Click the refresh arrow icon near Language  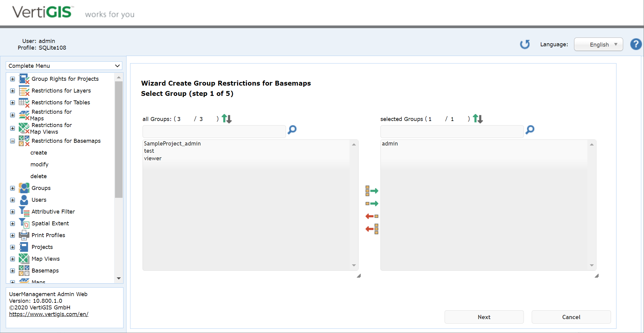click(x=525, y=44)
